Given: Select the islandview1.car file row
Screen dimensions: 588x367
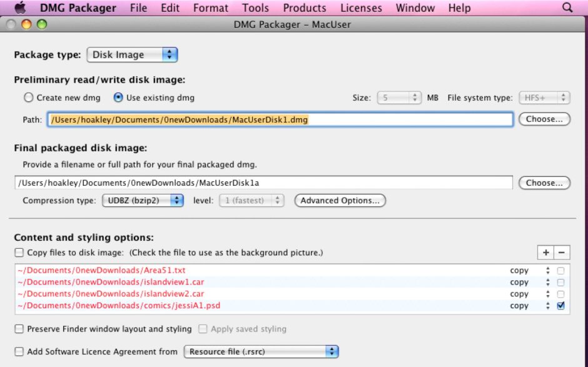Looking at the screenshot, I should pyautogui.click(x=293, y=282).
